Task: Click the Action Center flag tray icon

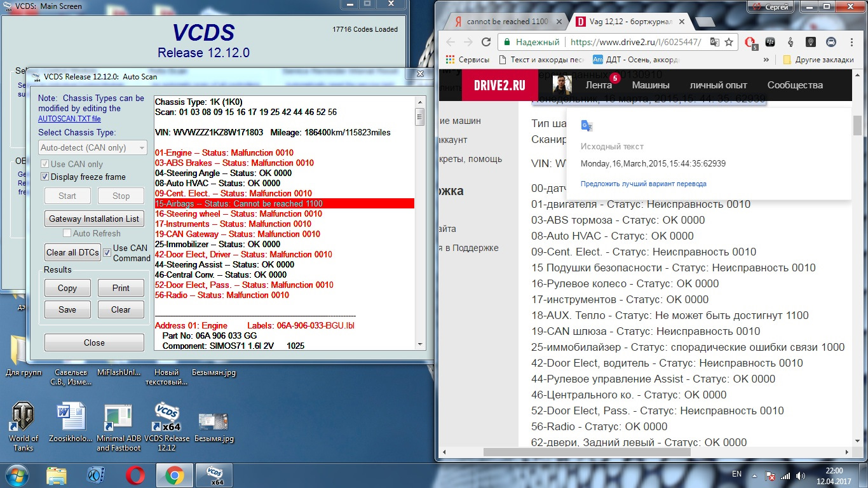Action: click(770, 475)
